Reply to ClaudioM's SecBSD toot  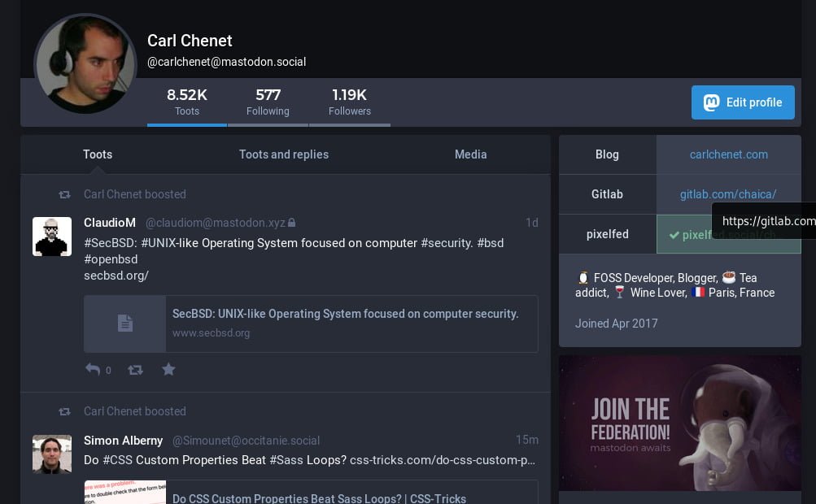93,370
